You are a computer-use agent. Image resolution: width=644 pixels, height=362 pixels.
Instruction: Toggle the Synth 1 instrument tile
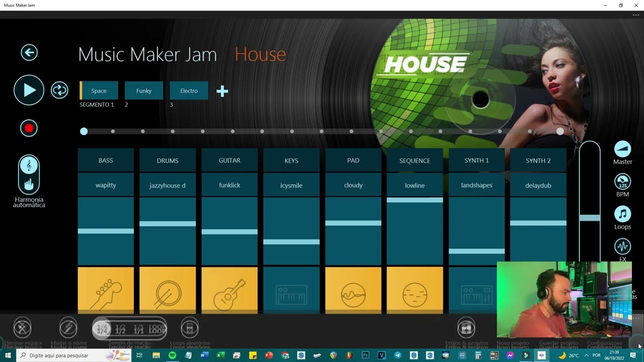[x=473, y=290]
